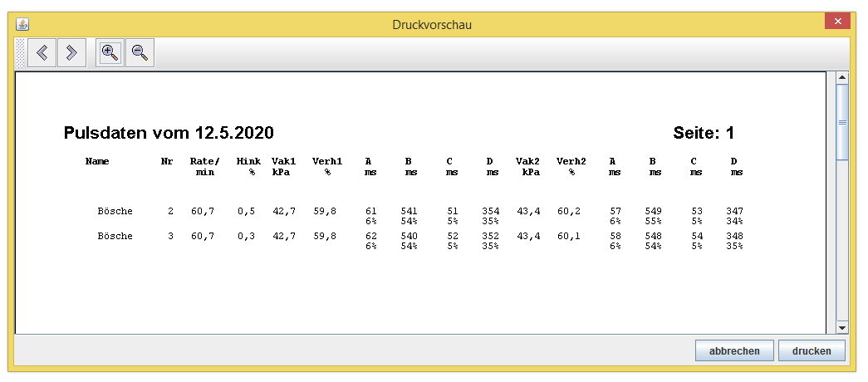Click the vertical scrollbar up arrow

pyautogui.click(x=842, y=78)
